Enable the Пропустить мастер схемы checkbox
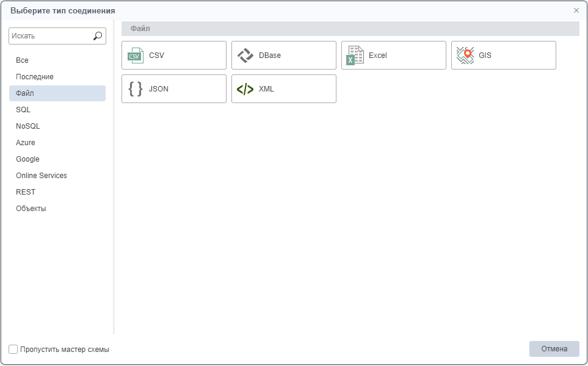 point(13,350)
